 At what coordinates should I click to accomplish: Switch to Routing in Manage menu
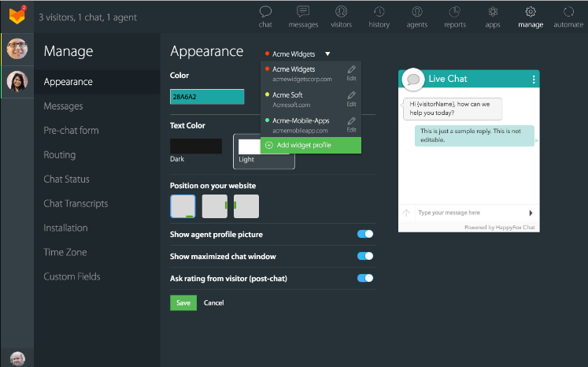click(x=60, y=155)
